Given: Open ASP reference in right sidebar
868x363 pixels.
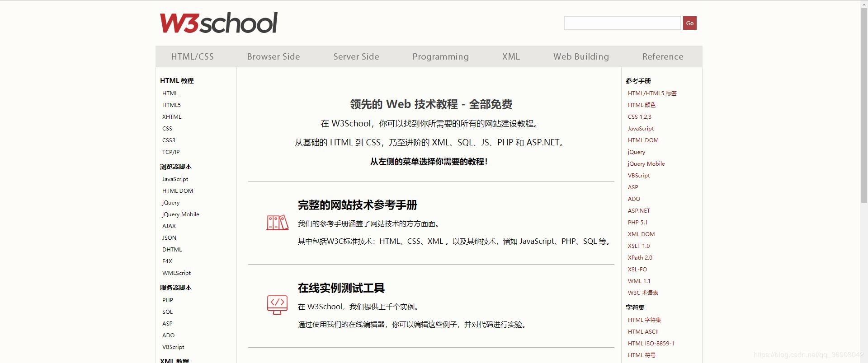Looking at the screenshot, I should [x=633, y=187].
